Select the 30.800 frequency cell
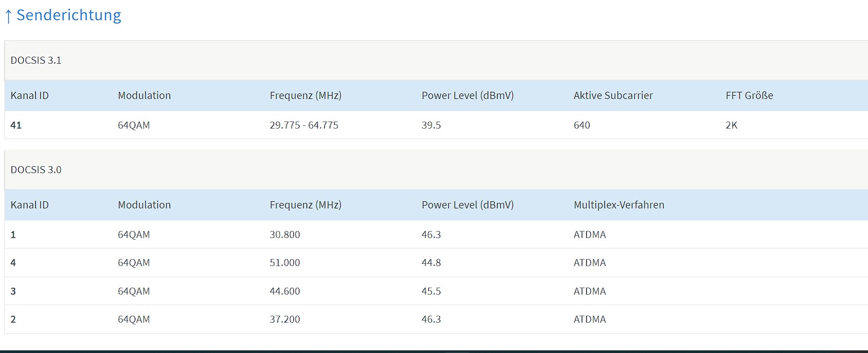The image size is (868, 353). coord(285,235)
